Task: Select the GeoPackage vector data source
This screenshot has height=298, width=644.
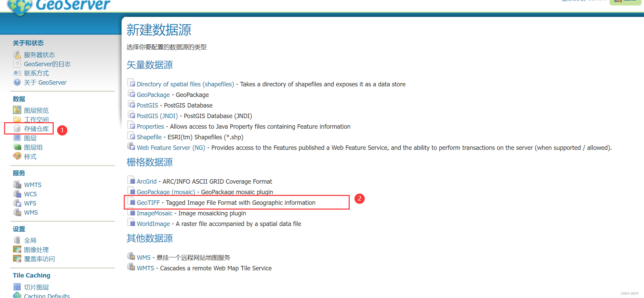Action: tap(153, 95)
